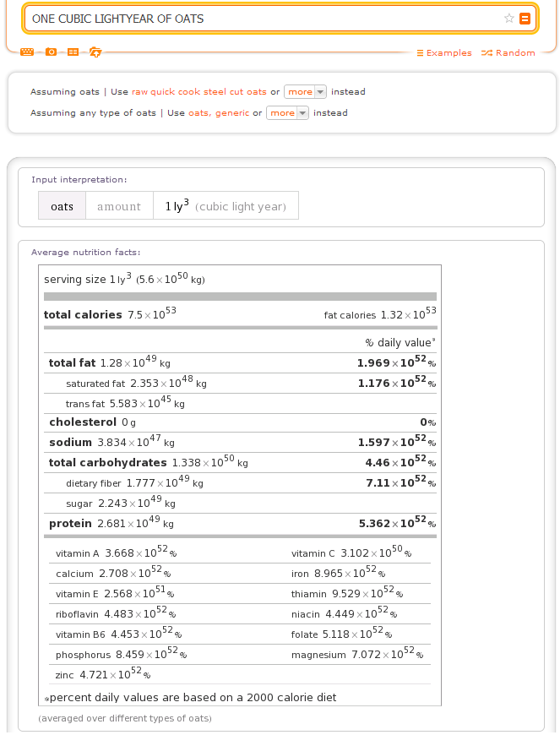Click vitamin E 2.568×10^51 % entry
Viewport: 560px width, 735px height.
115,593
